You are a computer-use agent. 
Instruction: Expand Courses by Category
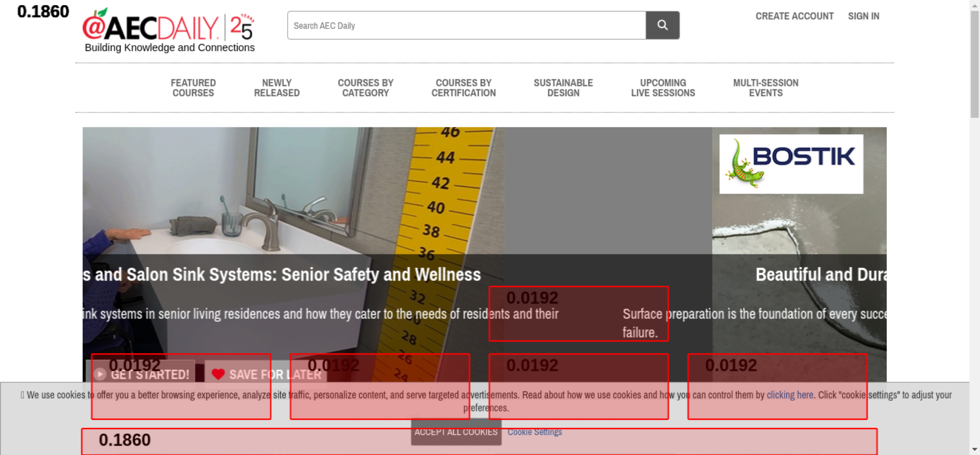click(x=365, y=88)
